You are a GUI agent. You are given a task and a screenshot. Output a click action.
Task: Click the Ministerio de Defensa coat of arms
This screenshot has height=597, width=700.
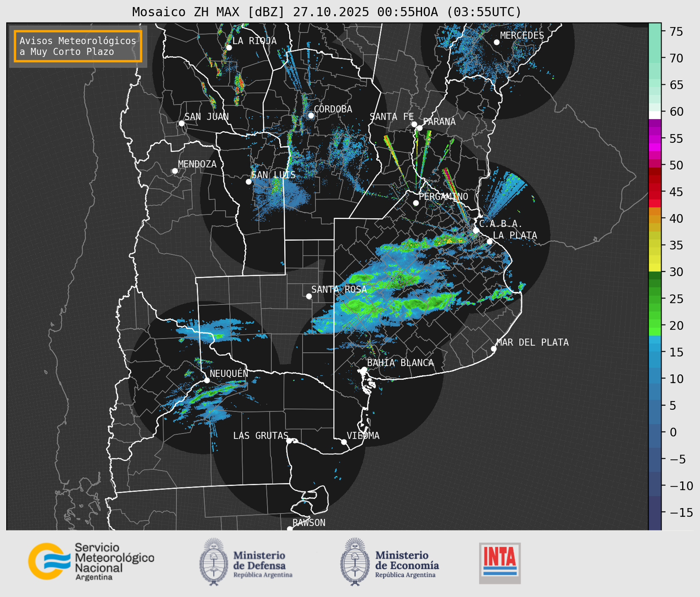click(x=214, y=562)
